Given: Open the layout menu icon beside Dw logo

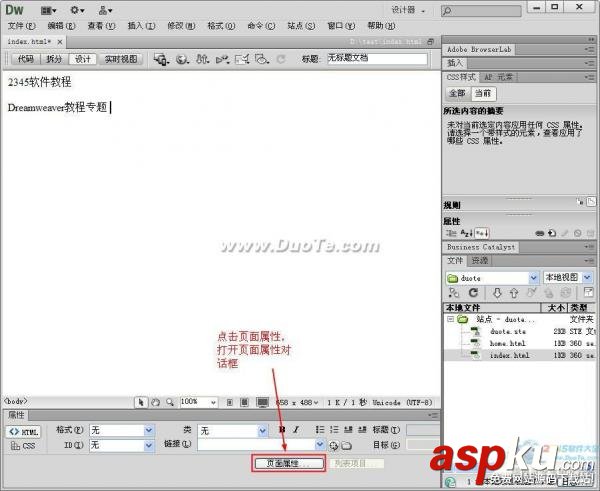Looking at the screenshot, I should pos(48,10).
